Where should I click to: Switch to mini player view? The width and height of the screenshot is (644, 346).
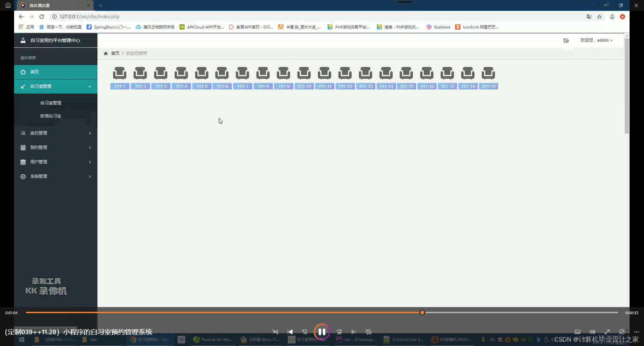coord(622,332)
